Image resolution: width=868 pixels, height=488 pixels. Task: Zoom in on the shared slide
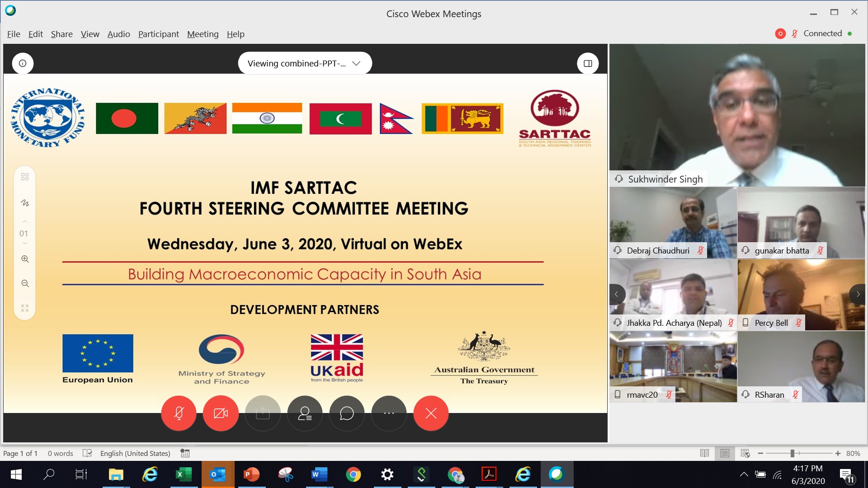point(25,259)
